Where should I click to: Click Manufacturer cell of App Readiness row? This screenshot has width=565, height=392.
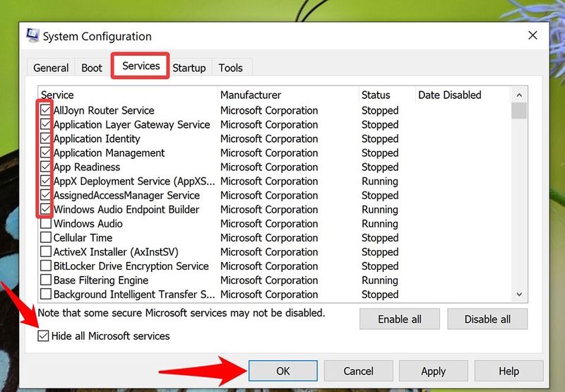(269, 167)
